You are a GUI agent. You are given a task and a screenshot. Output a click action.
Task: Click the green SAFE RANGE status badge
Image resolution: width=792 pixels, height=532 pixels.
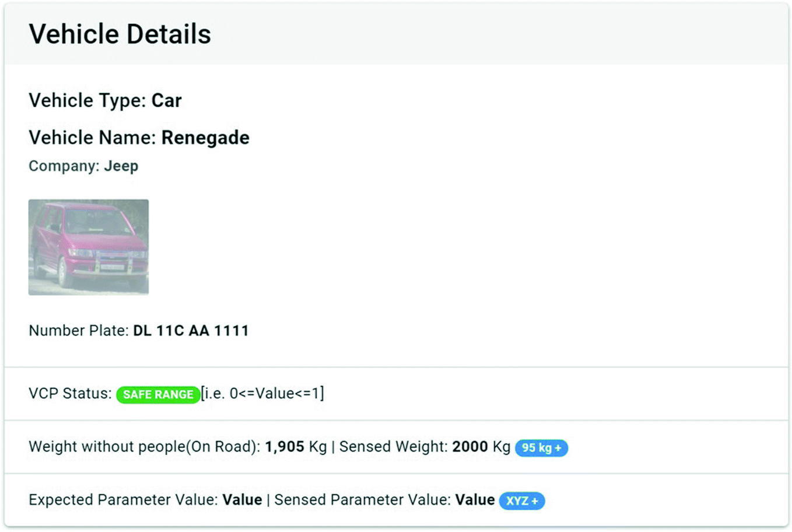pyautogui.click(x=158, y=394)
